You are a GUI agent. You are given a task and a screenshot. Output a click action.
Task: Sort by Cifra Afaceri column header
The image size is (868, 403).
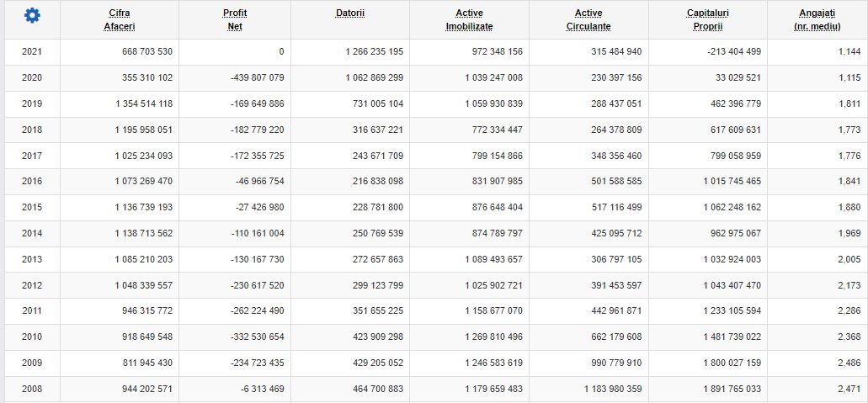click(120, 19)
